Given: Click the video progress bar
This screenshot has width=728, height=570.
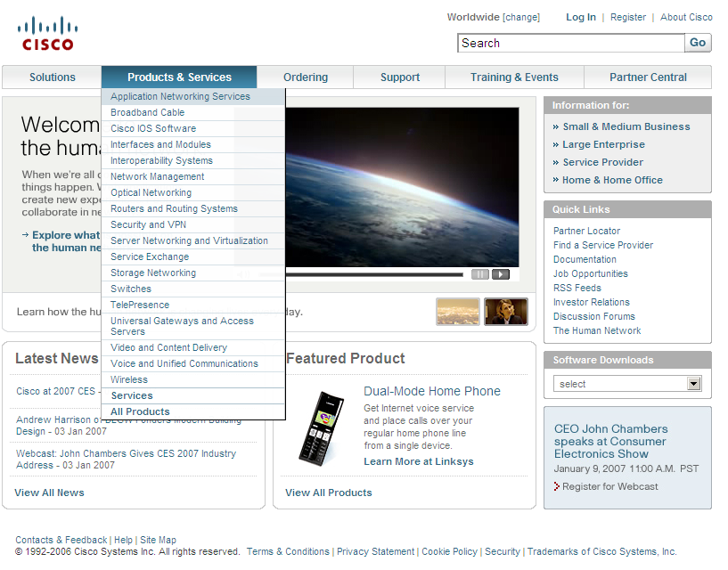Looking at the screenshot, I should (374, 275).
